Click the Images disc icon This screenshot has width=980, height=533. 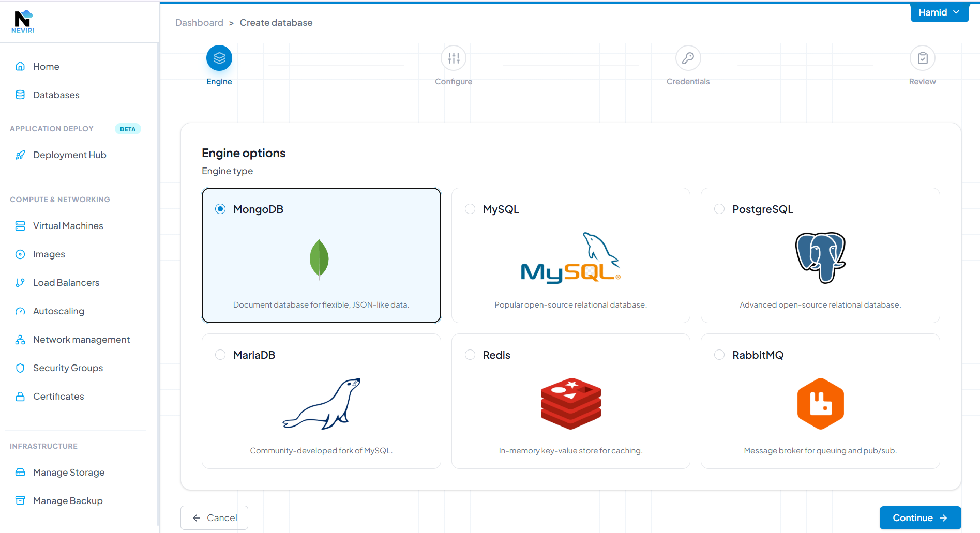point(20,254)
